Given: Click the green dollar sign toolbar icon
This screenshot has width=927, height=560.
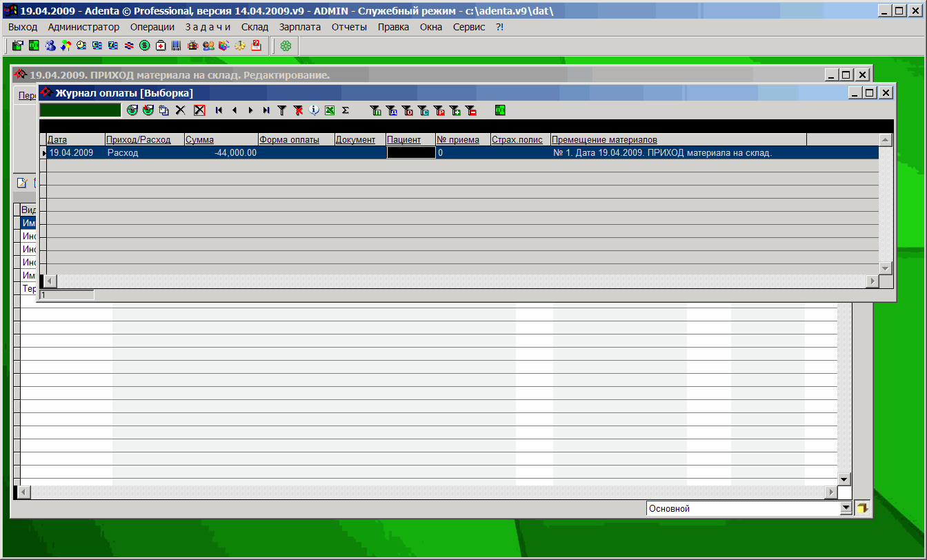Looking at the screenshot, I should click(145, 46).
